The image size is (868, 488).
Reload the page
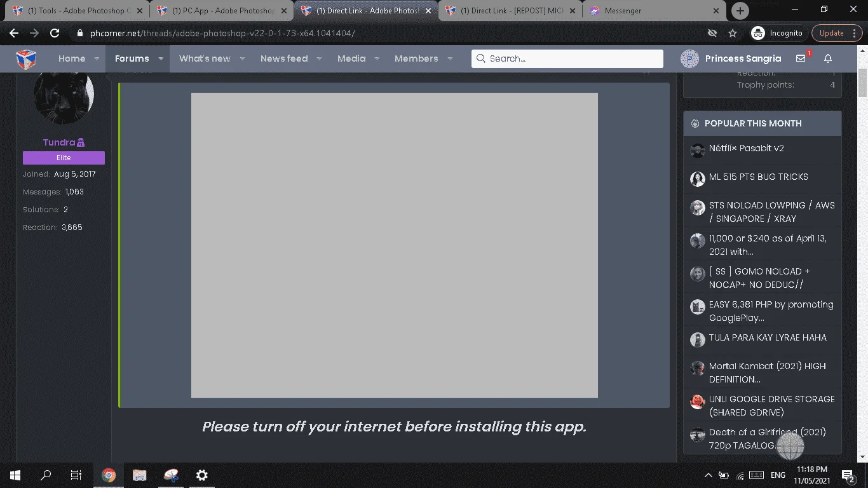55,33
